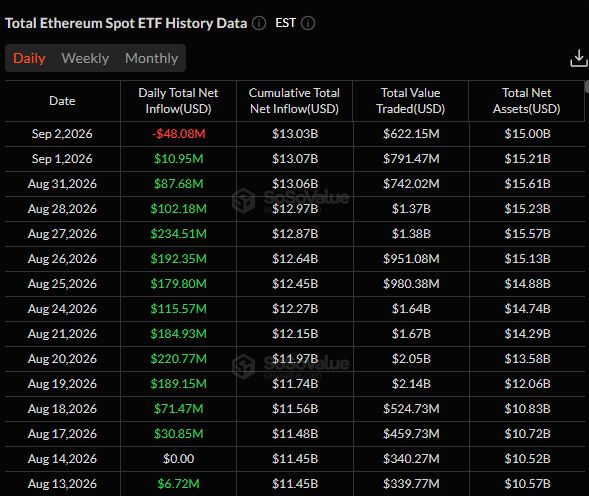Screen dimensions: 589x496
Task: Click the $1.37B traded value
Action: click(411, 209)
